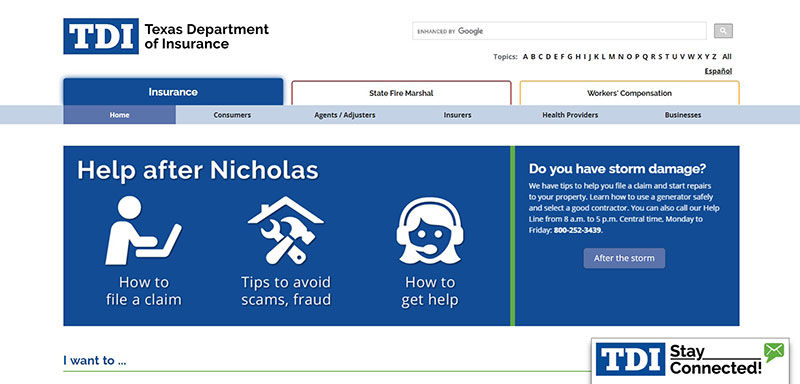Open the Businesses menu item
Image resolution: width=800 pixels, height=384 pixels.
click(x=683, y=115)
